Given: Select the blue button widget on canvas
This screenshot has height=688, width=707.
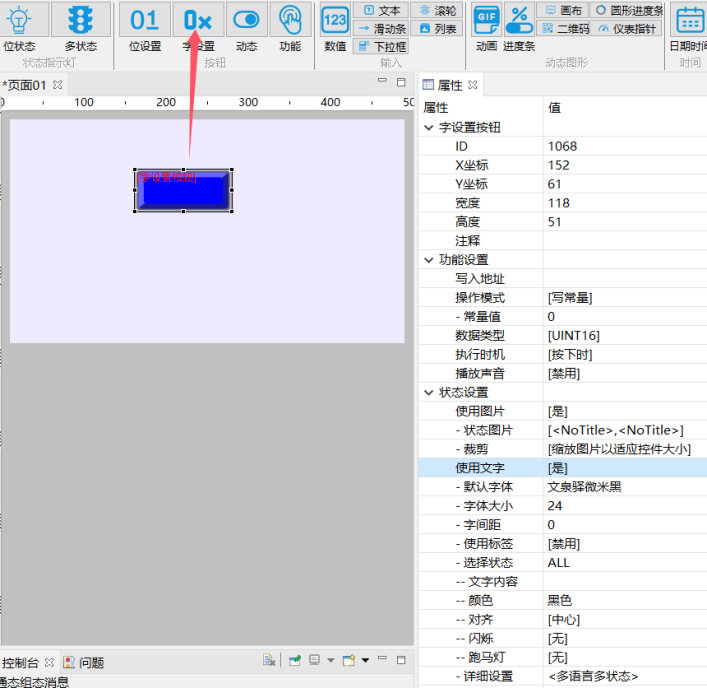Looking at the screenshot, I should tap(183, 190).
